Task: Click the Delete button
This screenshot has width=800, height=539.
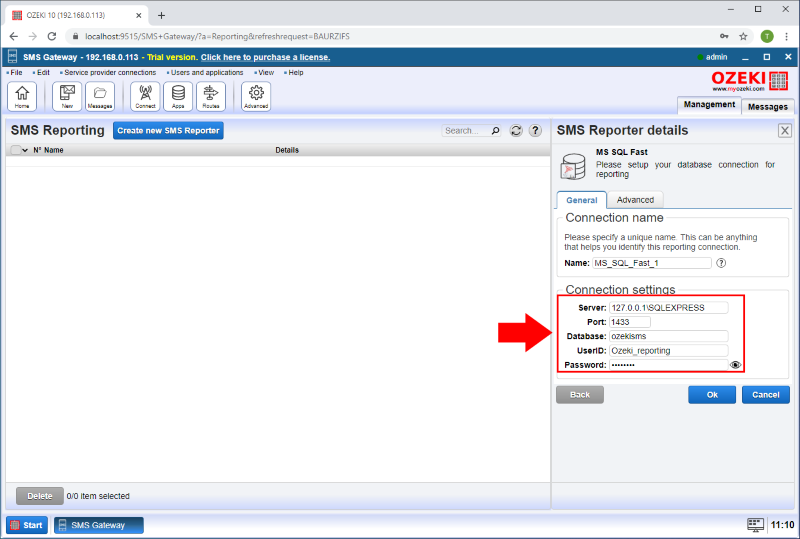Action: (40, 496)
